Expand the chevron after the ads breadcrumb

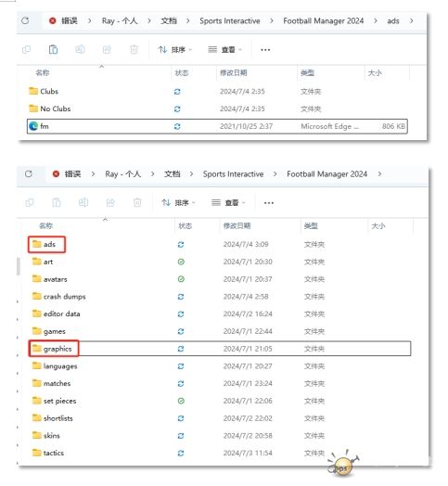(411, 20)
